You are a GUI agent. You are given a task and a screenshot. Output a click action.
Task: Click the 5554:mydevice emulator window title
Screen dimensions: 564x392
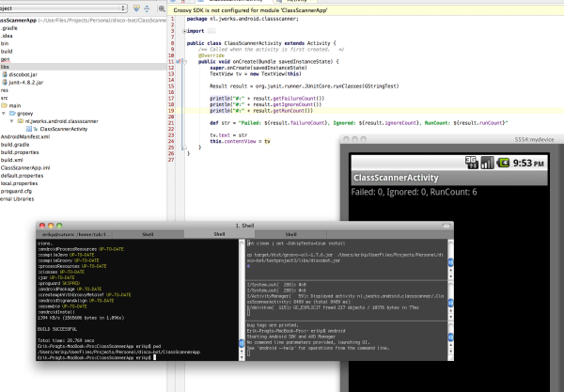point(534,139)
